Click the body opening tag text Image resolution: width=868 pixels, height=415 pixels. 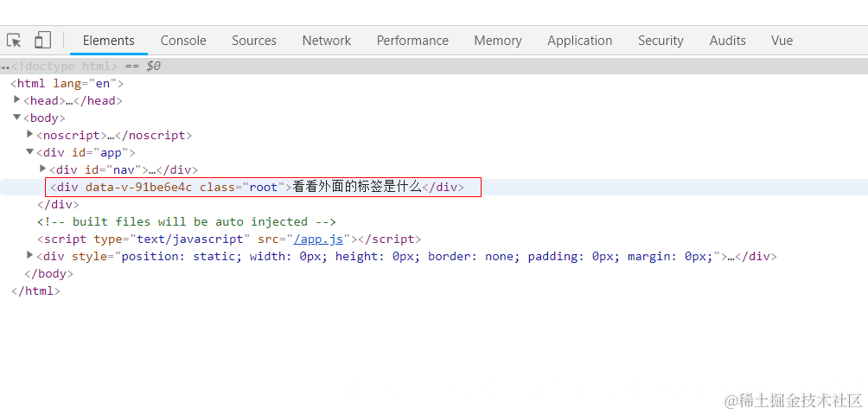[x=44, y=118]
